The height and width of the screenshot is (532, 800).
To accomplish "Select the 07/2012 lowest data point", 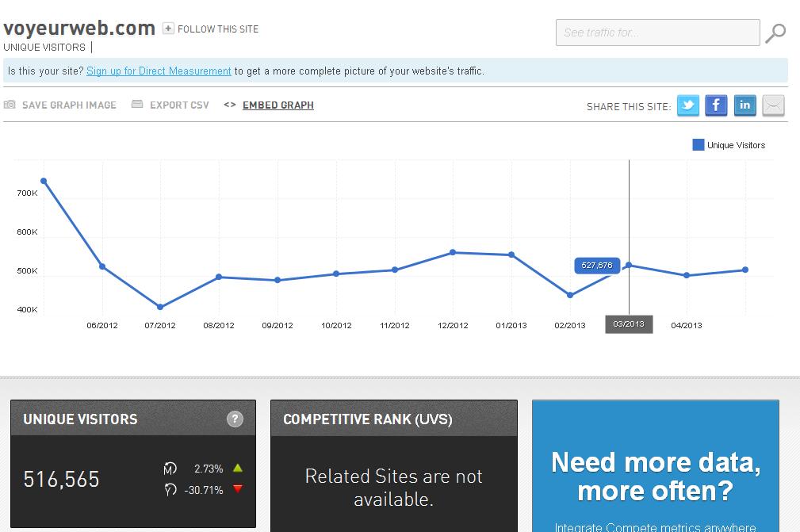I will (160, 307).
